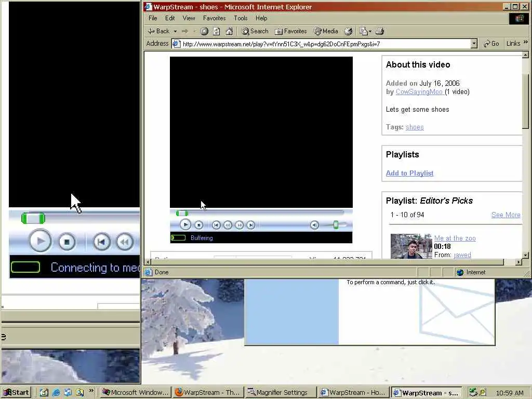This screenshot has width=532, height=399.
Task: Click the taskbar clock showing 10:59 AM
Action: tap(510, 393)
